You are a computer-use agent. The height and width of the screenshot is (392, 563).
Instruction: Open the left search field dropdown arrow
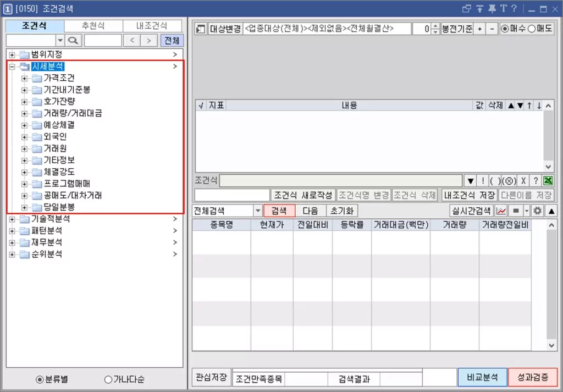[60, 41]
